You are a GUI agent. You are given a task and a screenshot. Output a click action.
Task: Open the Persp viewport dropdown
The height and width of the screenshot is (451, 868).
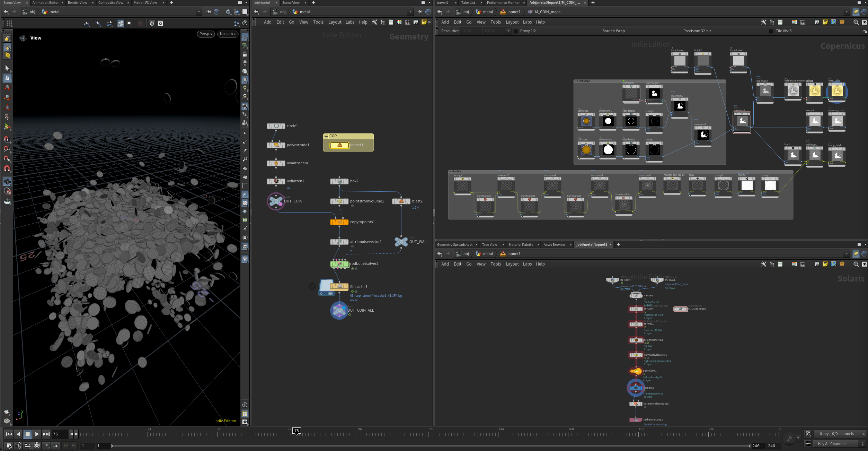(x=206, y=34)
